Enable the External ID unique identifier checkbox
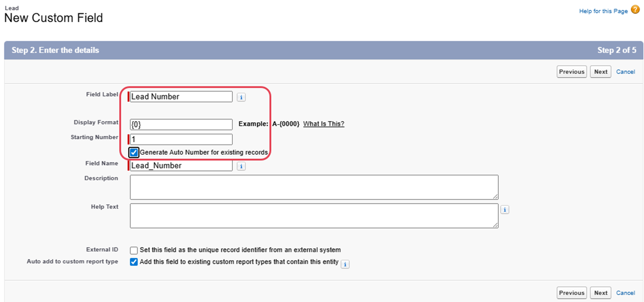 tap(134, 250)
